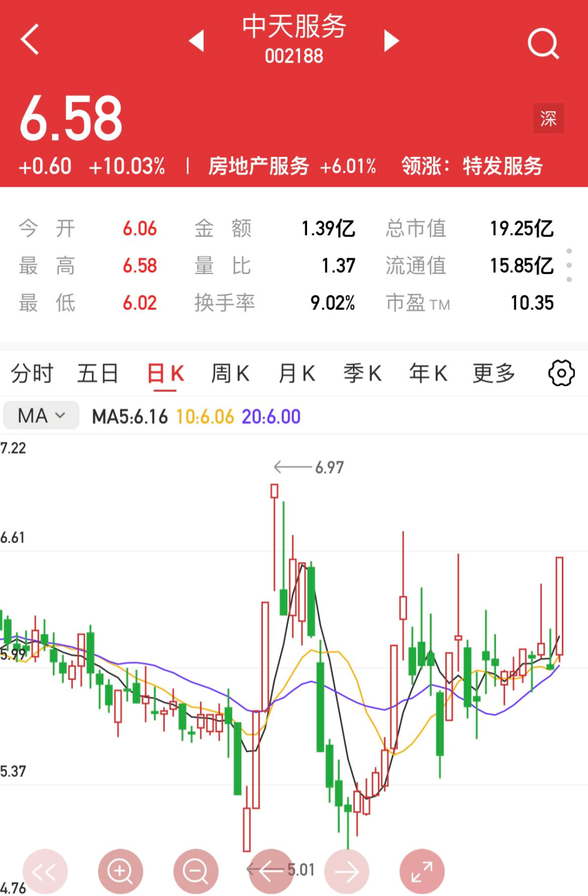Open chart settings hexagon gear icon

[561, 374]
